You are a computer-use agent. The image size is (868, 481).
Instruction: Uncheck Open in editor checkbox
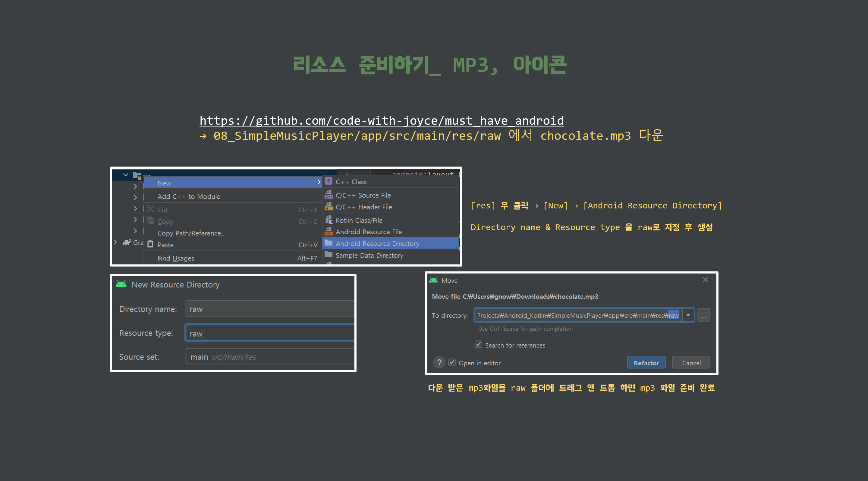[452, 362]
